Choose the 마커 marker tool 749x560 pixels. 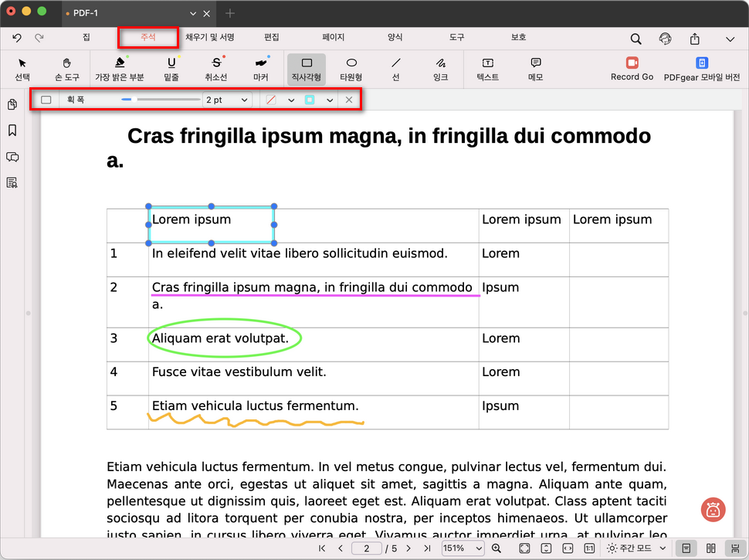[x=261, y=68]
